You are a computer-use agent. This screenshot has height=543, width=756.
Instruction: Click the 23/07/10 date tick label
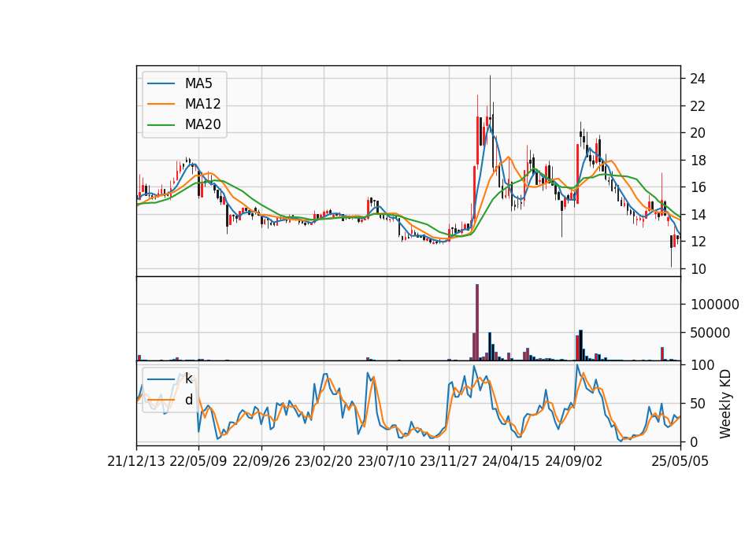386,461
